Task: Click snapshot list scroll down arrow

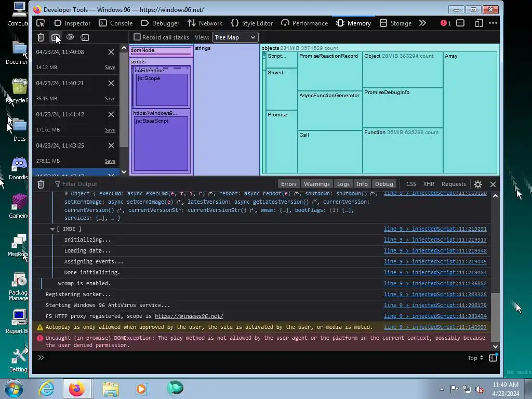Action: 124,172
